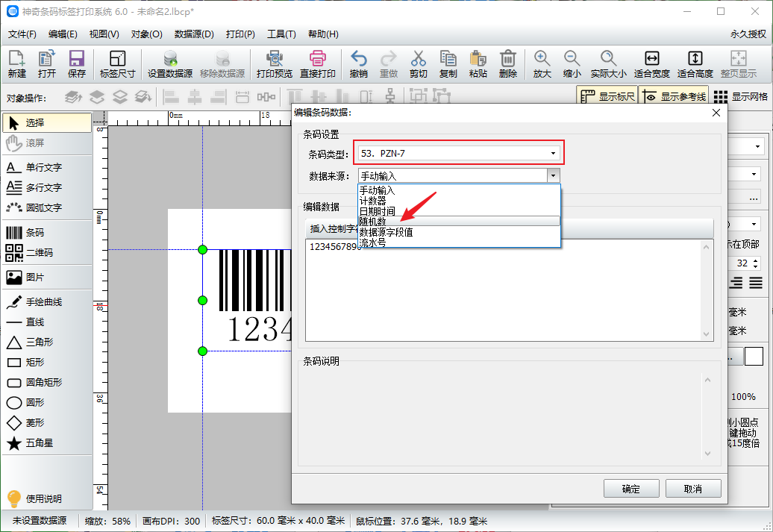773x532 pixels.
Task: Select the 手绘曲线 freehand tool
Action: 47,301
